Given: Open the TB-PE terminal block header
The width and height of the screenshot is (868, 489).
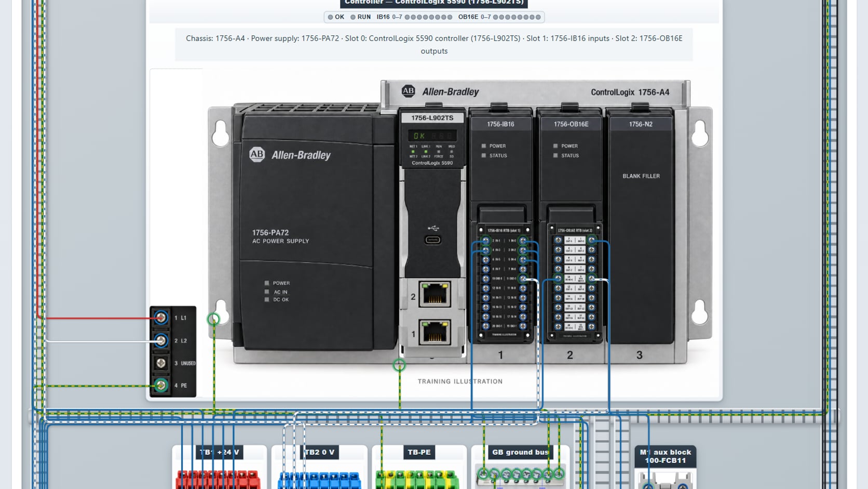Looking at the screenshot, I should tap(419, 452).
